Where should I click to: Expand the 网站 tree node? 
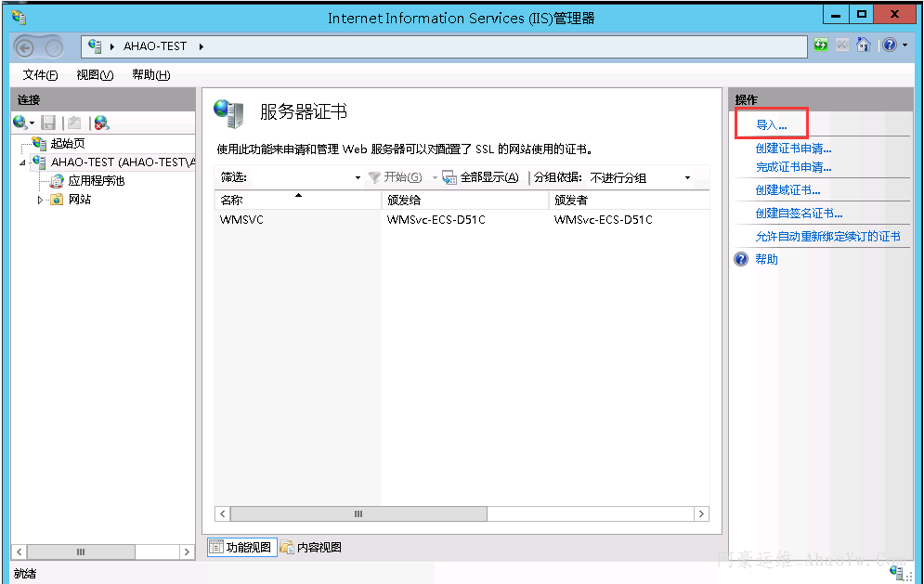tap(40, 200)
